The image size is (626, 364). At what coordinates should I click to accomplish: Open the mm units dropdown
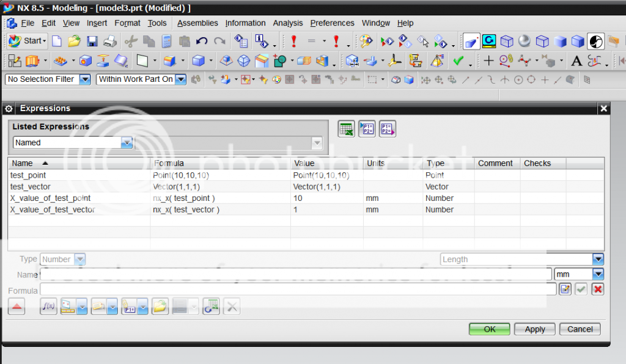tap(598, 274)
